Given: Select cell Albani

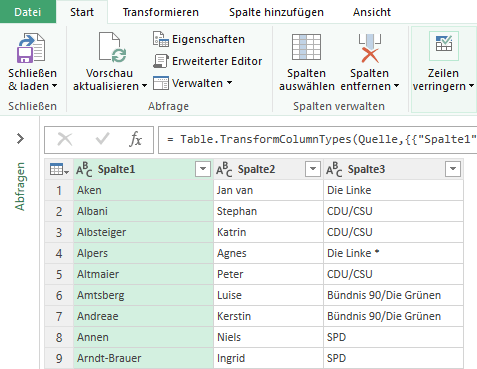Looking at the screenshot, I should [x=143, y=211].
